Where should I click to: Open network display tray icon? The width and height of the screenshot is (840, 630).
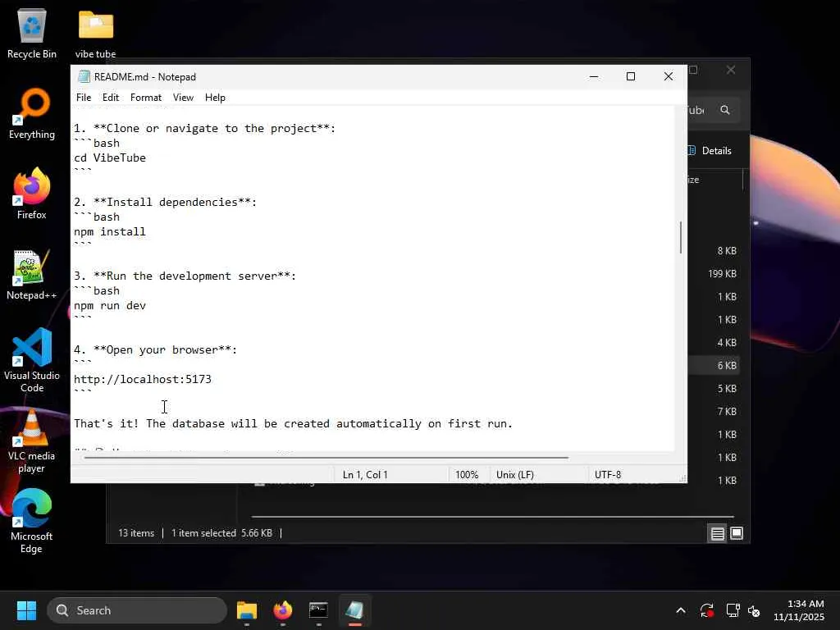(x=733, y=610)
